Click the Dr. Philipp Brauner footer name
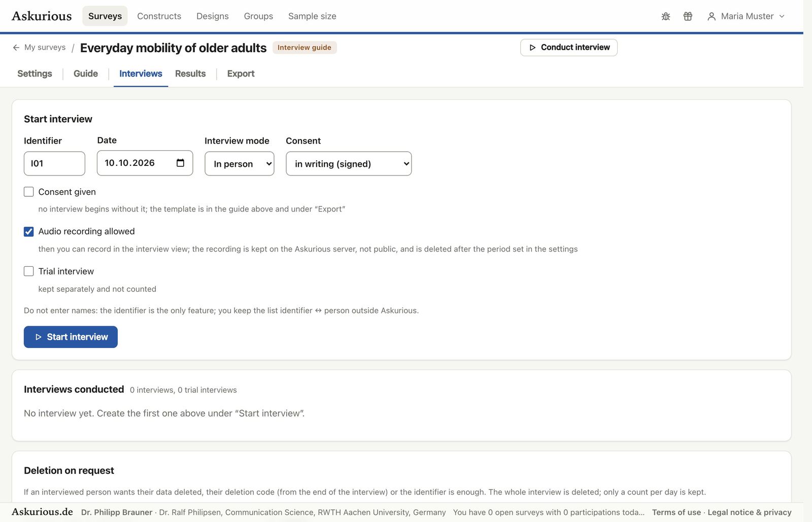 [x=117, y=512]
